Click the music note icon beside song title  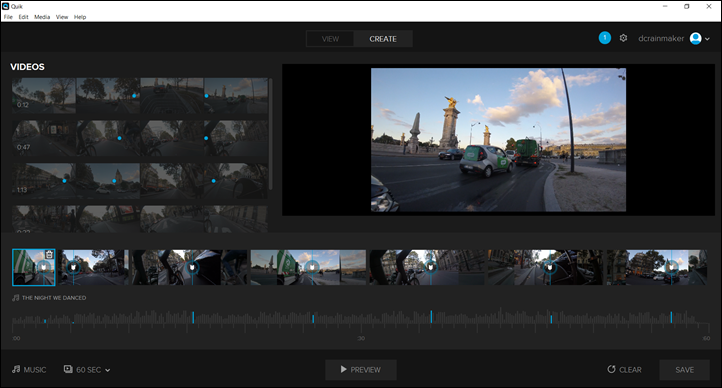point(16,298)
